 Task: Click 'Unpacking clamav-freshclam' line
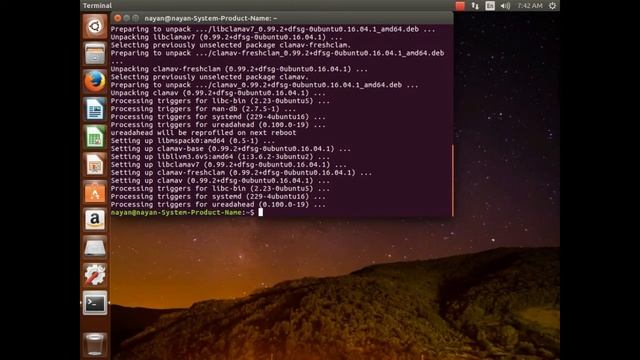point(239,69)
